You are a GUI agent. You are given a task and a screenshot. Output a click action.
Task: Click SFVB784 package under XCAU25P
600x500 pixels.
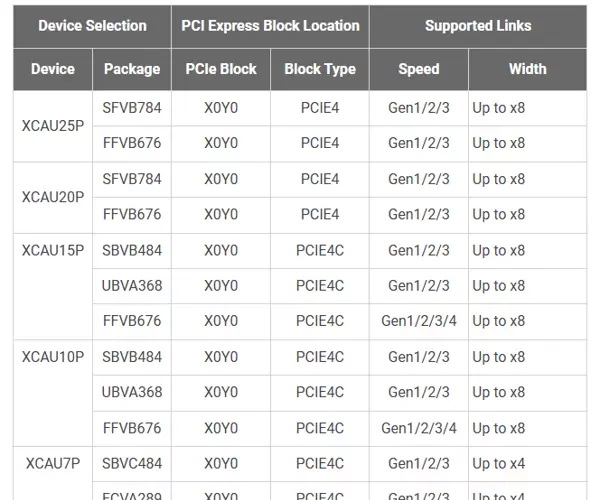point(132,108)
